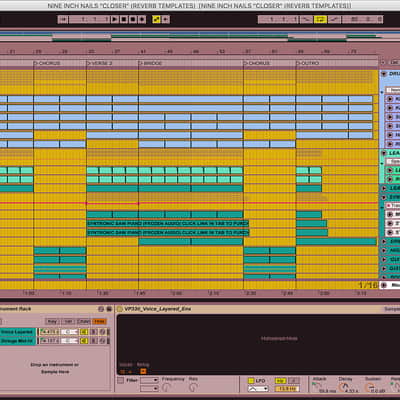Click the arrangement position field in transport
The height and width of the screenshot is (400, 400).
pyautogui.click(x=89, y=19)
